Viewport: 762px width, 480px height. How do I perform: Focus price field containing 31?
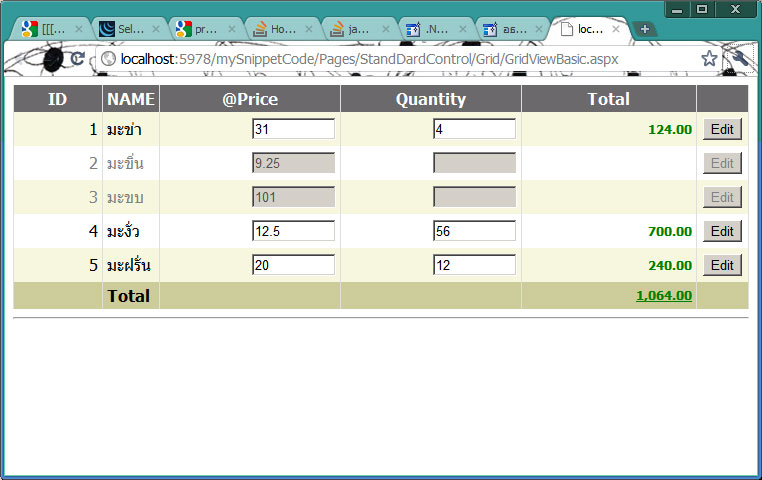294,129
